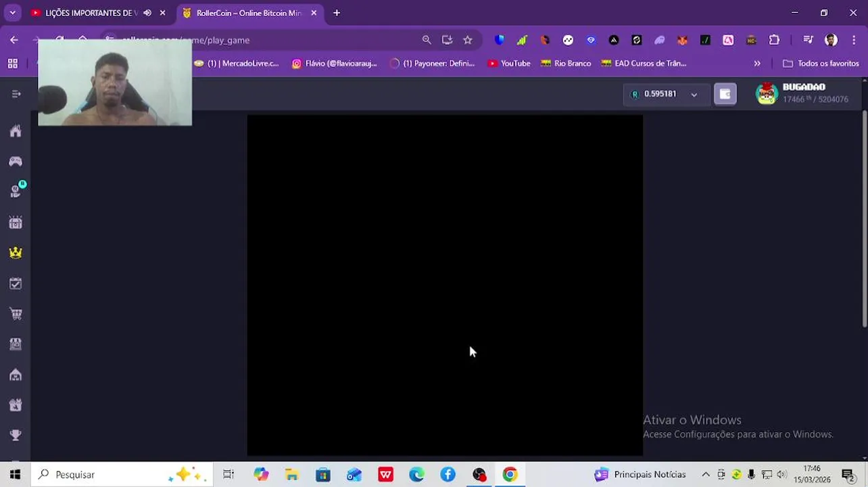The image size is (868, 487).
Task: Mute the LIÇÕES IMPORTANTES tab audio
Action: pyautogui.click(x=147, y=13)
